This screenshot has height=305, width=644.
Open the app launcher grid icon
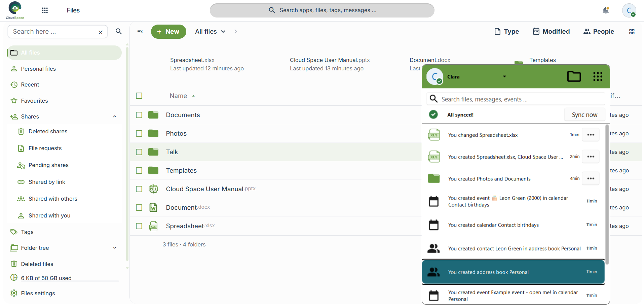pyautogui.click(x=45, y=10)
